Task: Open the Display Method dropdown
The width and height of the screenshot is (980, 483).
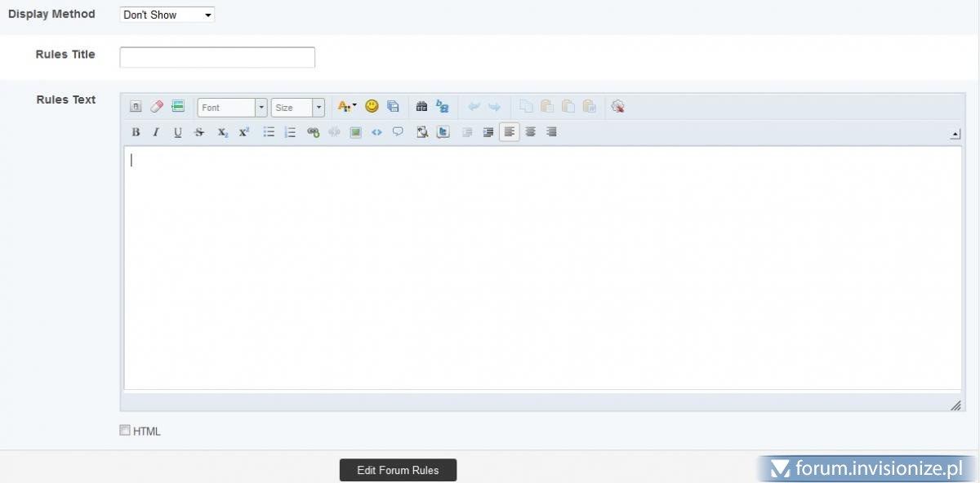Action: pos(167,15)
